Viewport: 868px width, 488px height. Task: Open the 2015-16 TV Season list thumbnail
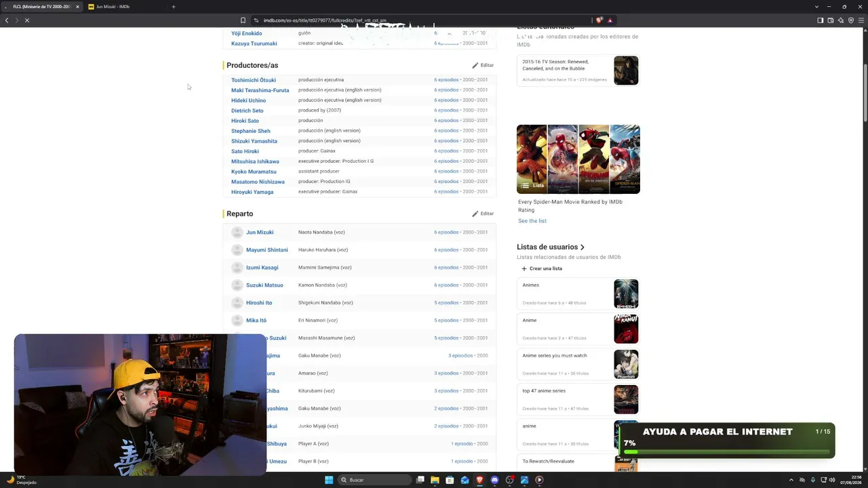click(626, 70)
